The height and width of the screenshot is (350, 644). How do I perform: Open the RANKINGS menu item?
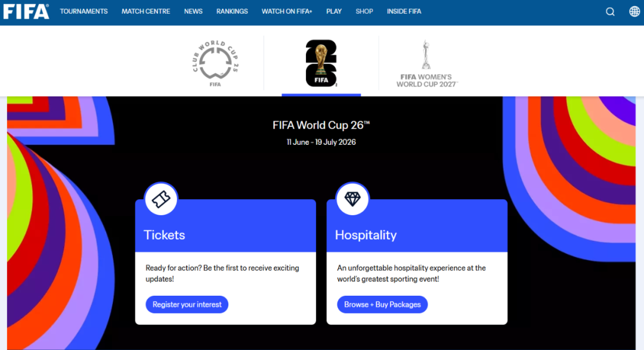pos(232,11)
